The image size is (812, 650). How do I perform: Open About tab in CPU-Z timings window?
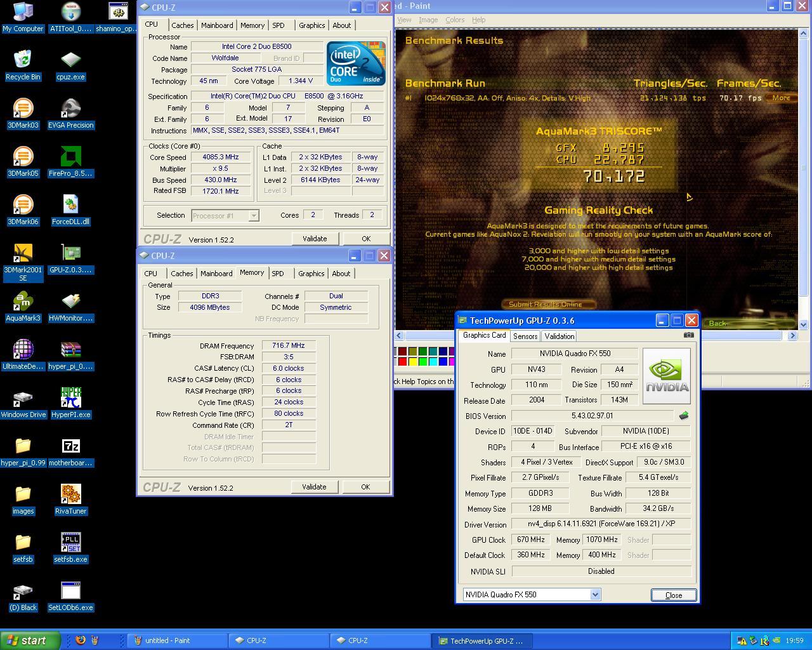coord(341,274)
